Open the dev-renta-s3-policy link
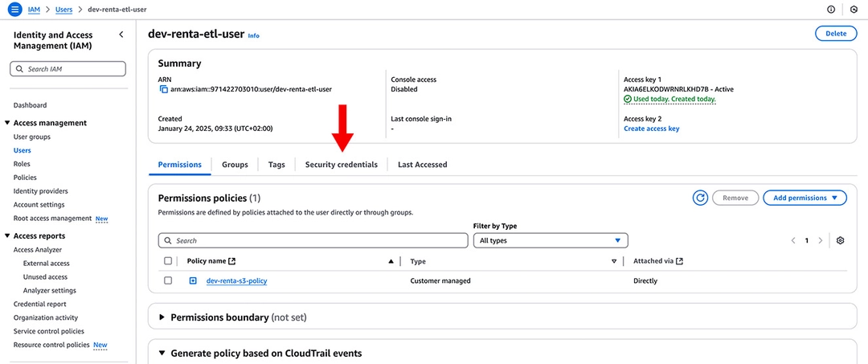 [x=237, y=280]
